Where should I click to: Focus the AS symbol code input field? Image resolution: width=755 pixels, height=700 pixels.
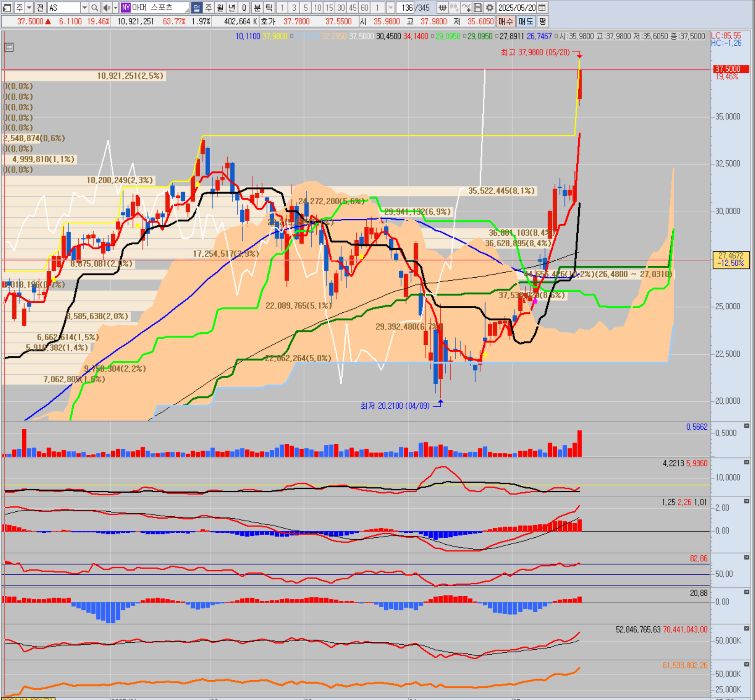63,7
